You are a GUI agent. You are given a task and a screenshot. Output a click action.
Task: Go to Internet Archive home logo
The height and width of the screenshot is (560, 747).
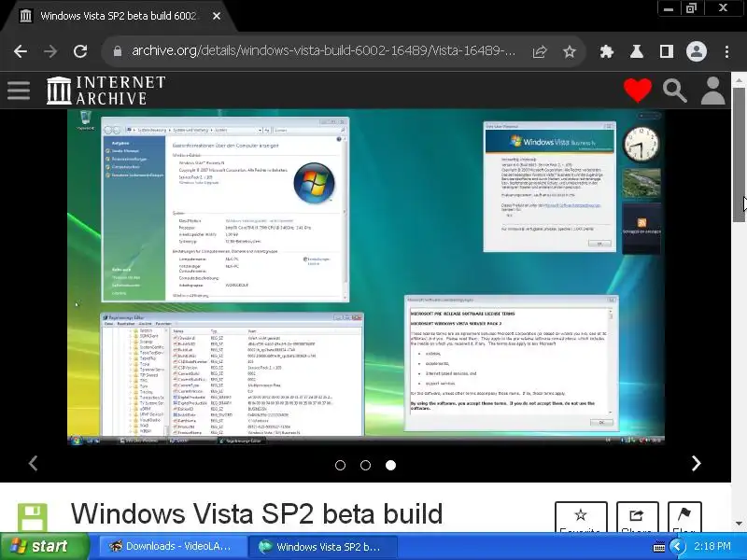106,90
